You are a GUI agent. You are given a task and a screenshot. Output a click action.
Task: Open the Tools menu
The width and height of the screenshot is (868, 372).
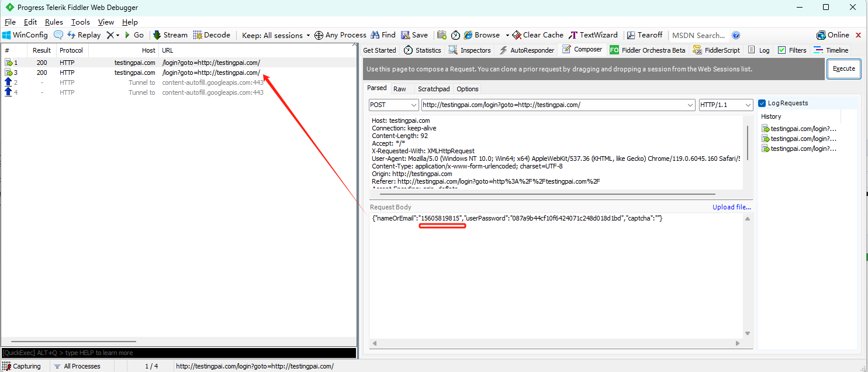click(81, 22)
